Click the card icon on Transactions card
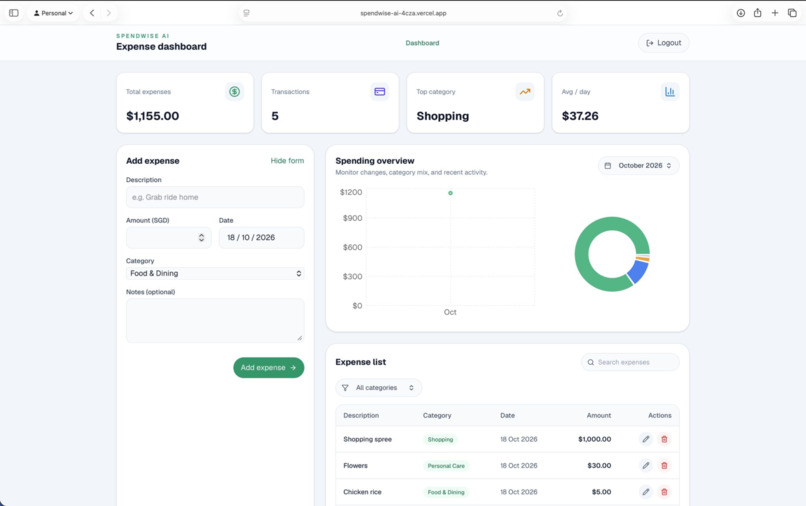 tap(380, 92)
